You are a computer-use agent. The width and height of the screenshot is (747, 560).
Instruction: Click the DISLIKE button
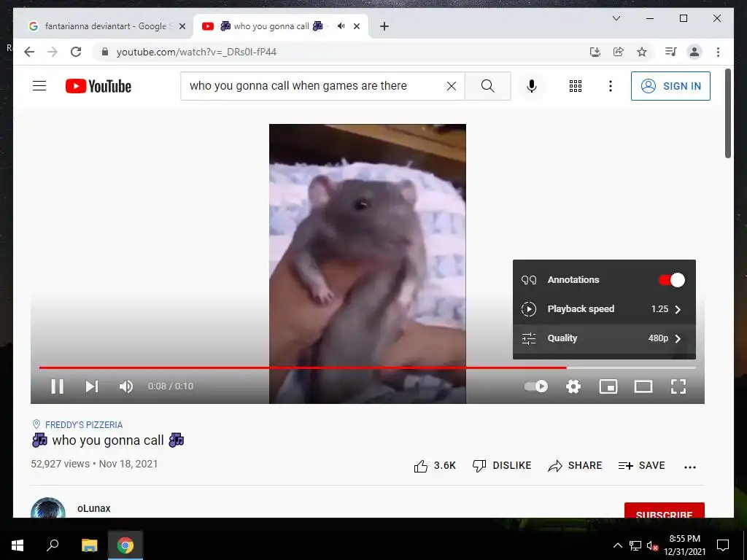[502, 466]
